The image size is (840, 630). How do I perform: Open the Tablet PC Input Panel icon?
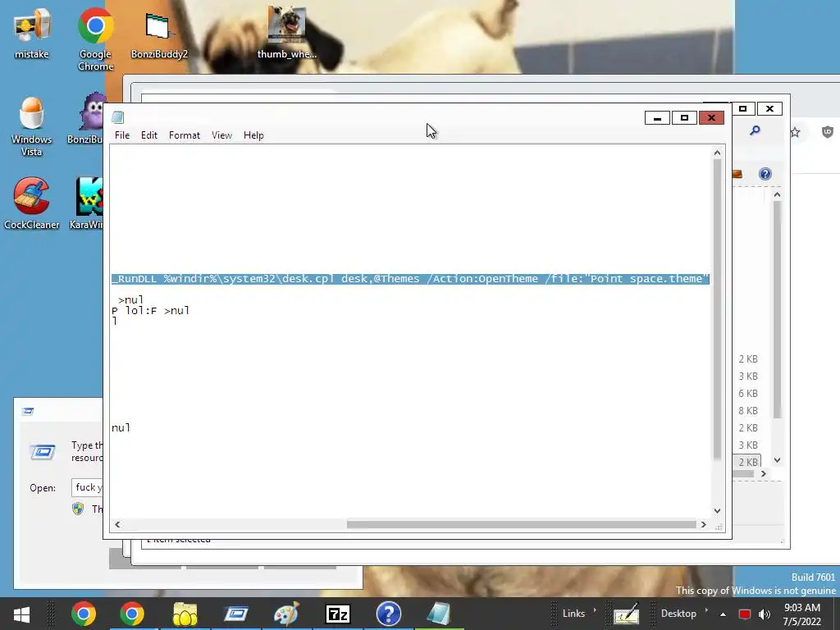pyautogui.click(x=626, y=614)
